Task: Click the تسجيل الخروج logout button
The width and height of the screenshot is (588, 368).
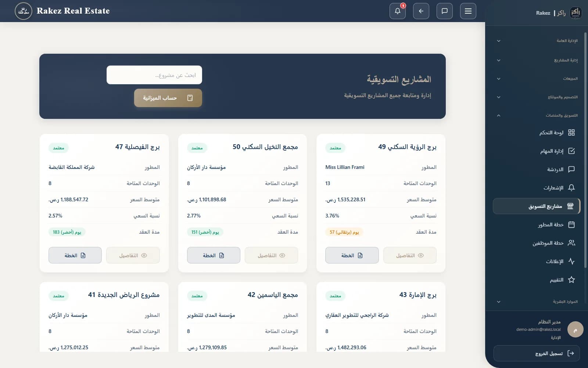Action: coord(537,353)
